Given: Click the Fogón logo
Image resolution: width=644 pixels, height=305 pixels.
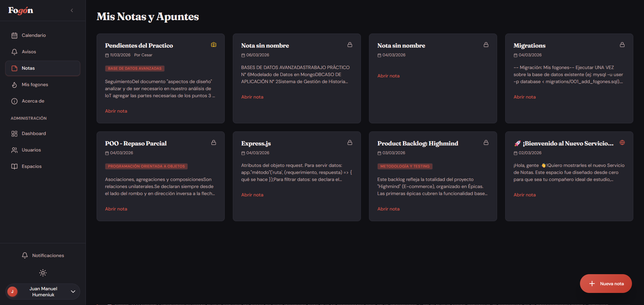Looking at the screenshot, I should [21, 10].
